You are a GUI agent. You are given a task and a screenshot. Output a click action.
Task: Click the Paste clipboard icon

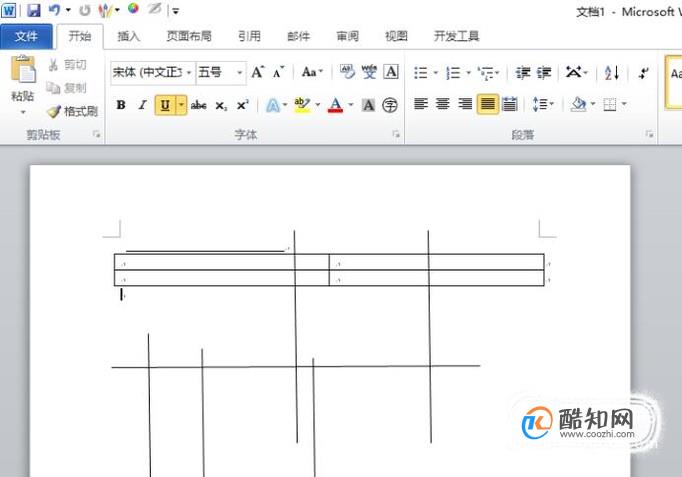click(x=23, y=69)
